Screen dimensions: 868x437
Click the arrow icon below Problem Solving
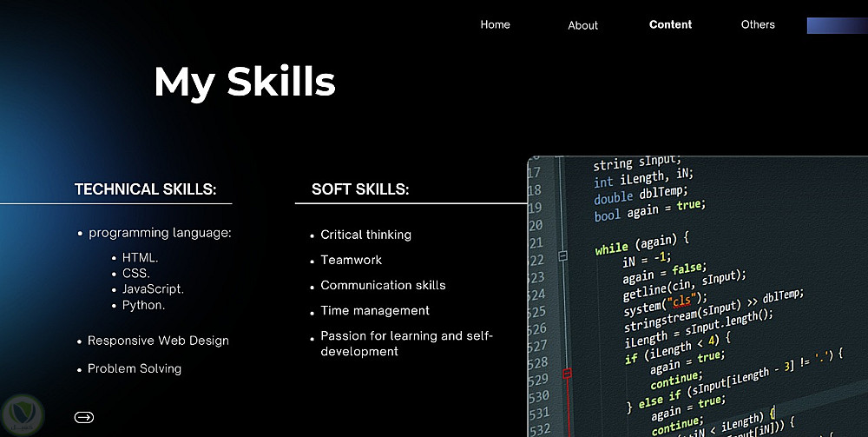(84, 417)
